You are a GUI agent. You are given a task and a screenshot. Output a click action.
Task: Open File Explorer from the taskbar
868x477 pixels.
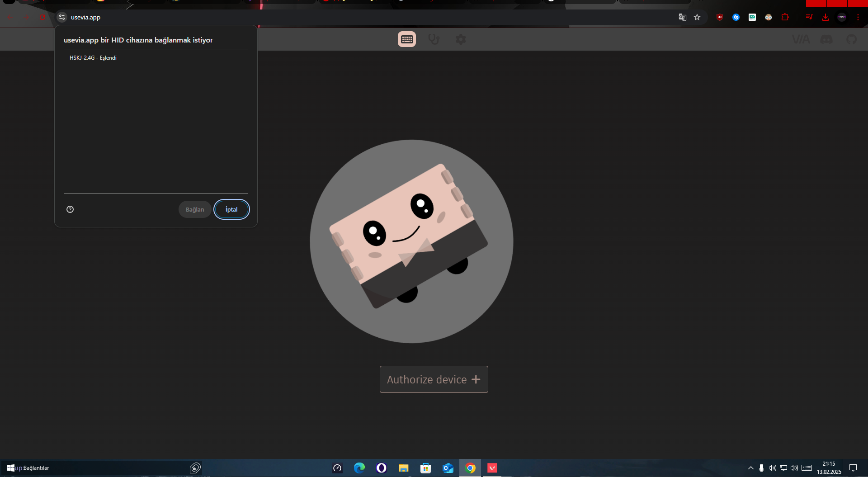pyautogui.click(x=403, y=468)
